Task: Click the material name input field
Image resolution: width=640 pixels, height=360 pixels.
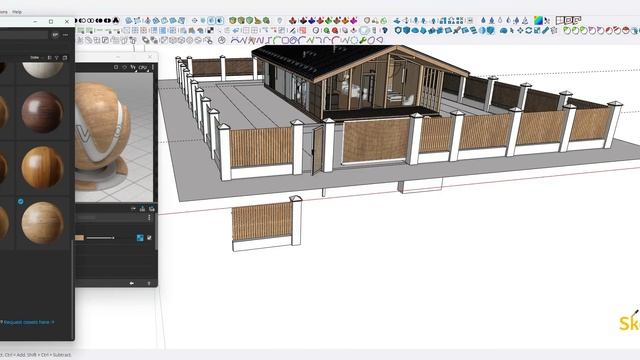Action: point(110,218)
